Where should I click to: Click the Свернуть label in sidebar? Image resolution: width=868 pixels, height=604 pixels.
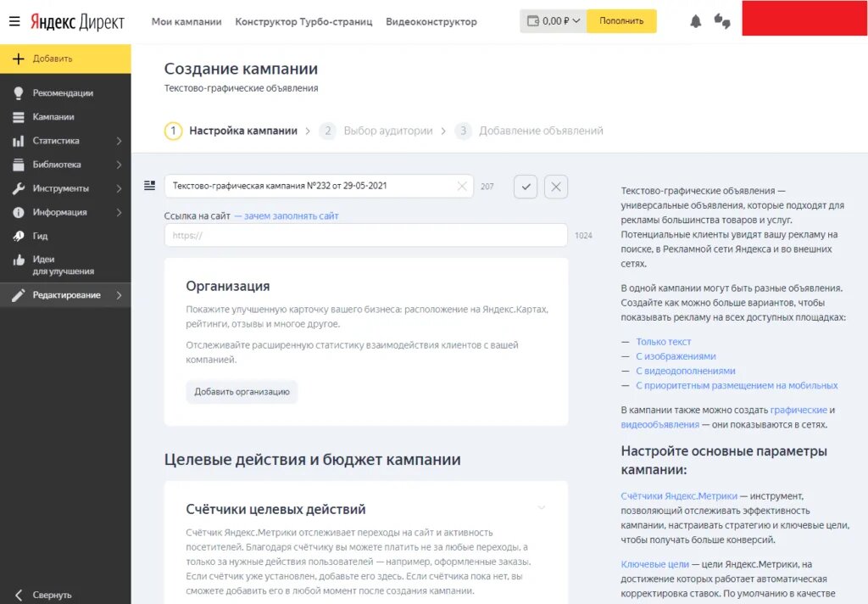tap(52, 596)
